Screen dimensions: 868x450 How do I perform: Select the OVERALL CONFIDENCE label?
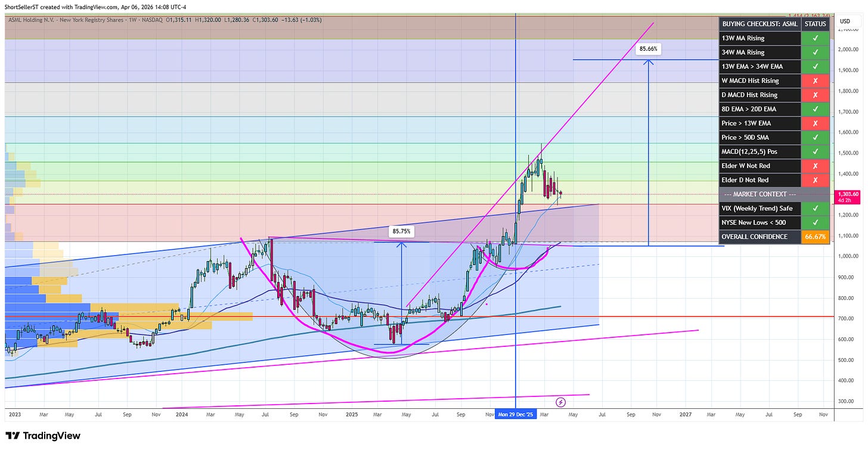pos(755,237)
